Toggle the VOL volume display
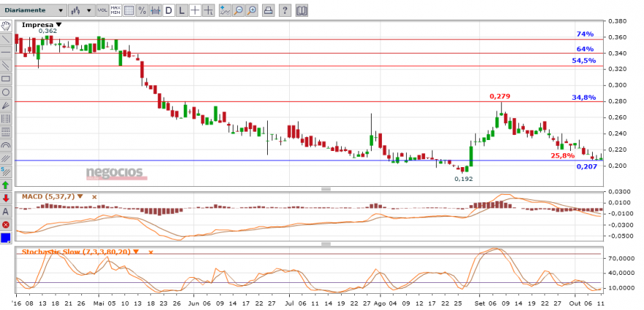This screenshot has height=310, width=644. click(102, 11)
